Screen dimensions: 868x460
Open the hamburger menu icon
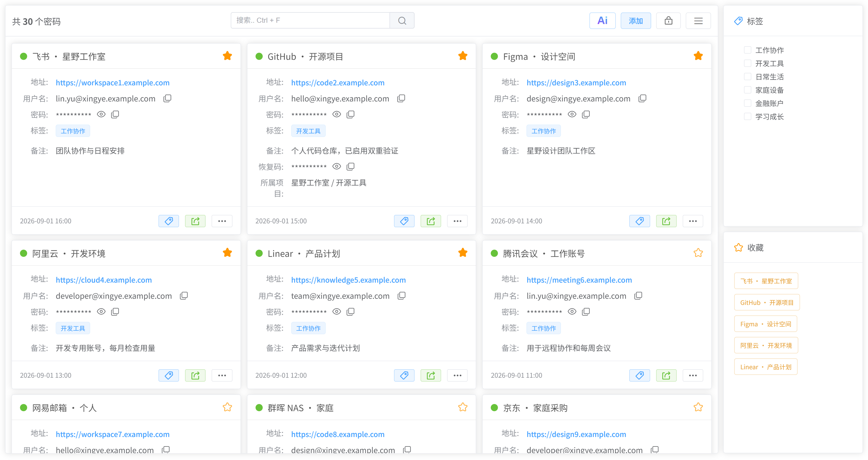point(698,20)
